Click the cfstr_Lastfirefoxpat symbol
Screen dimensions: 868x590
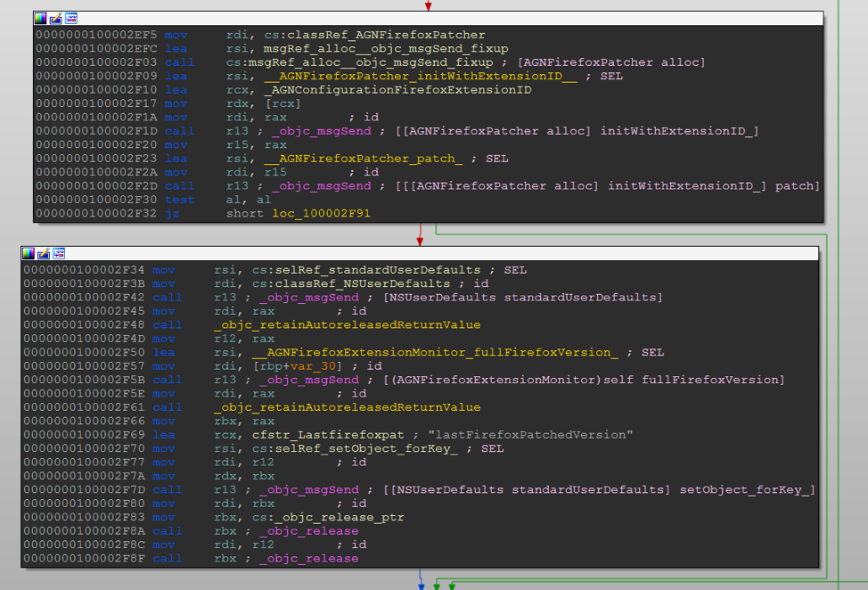click(x=328, y=435)
